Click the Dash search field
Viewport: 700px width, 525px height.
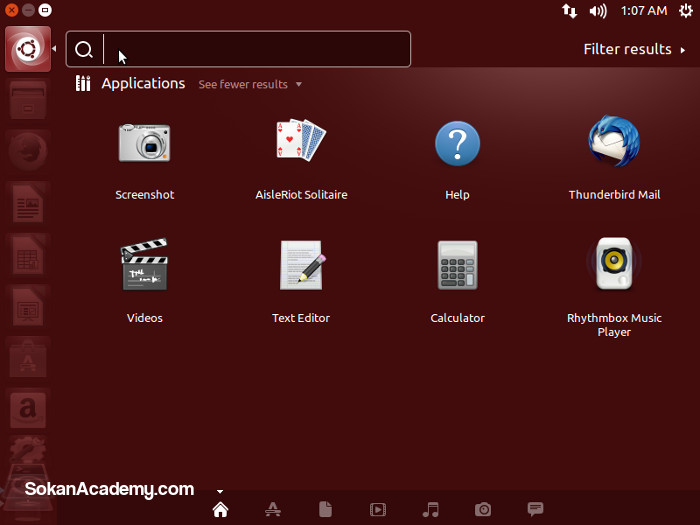238,49
